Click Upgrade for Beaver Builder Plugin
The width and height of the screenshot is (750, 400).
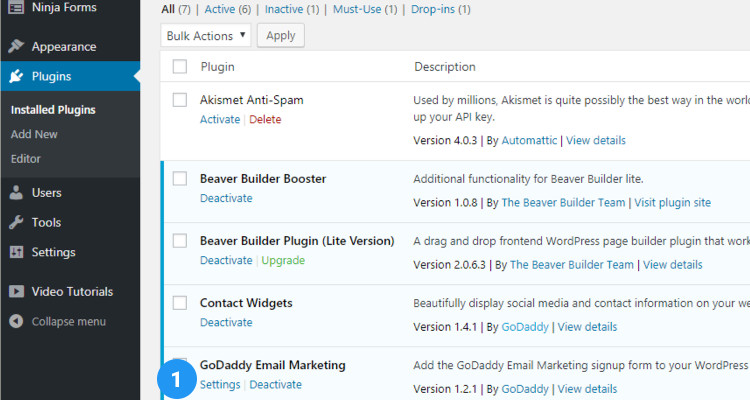[283, 260]
